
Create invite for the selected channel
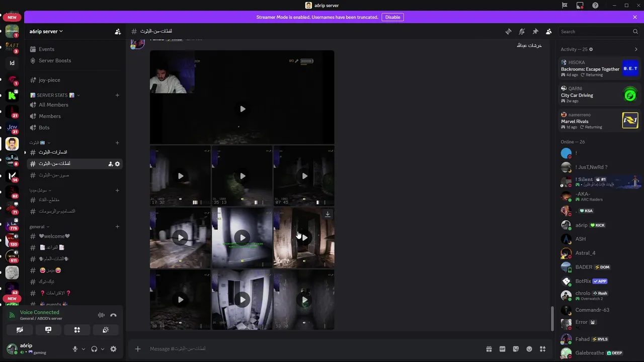[110, 164]
